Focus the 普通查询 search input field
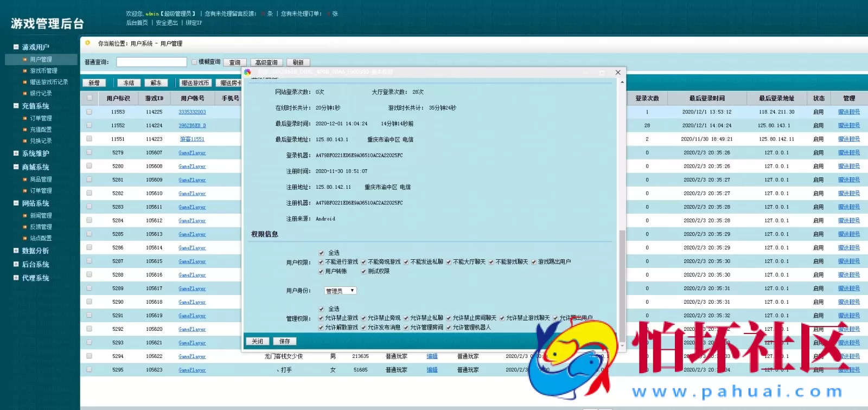868x410 pixels. [151, 62]
